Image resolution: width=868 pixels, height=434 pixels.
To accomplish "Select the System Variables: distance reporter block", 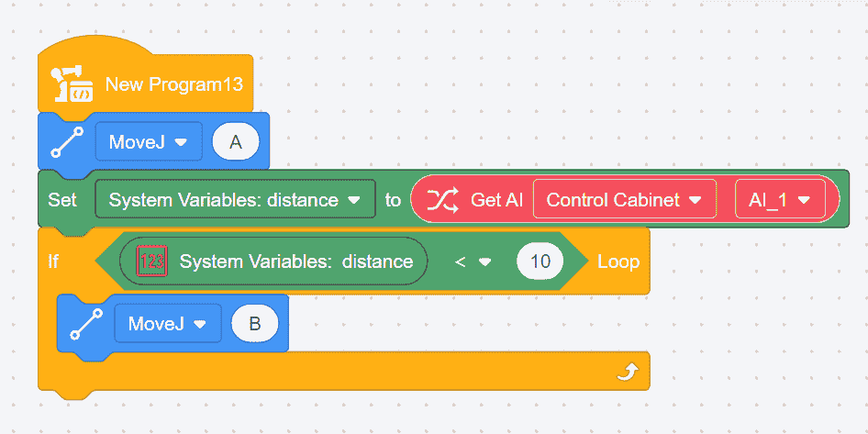I will 295,262.
